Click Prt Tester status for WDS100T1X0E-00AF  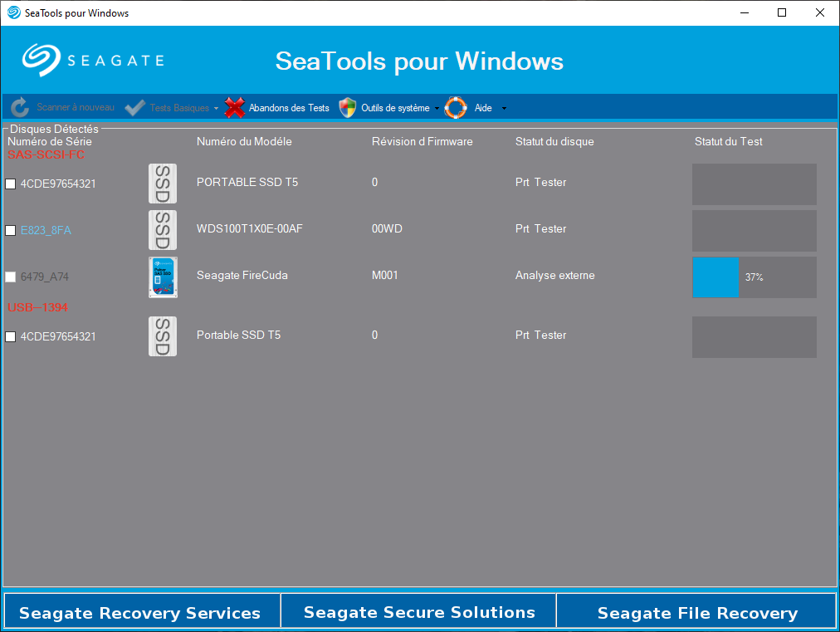point(540,229)
